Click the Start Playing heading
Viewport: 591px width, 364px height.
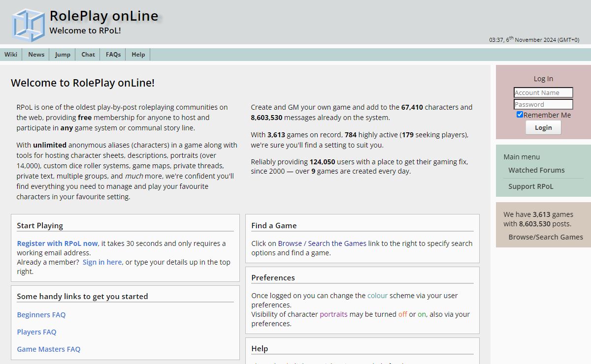point(40,226)
